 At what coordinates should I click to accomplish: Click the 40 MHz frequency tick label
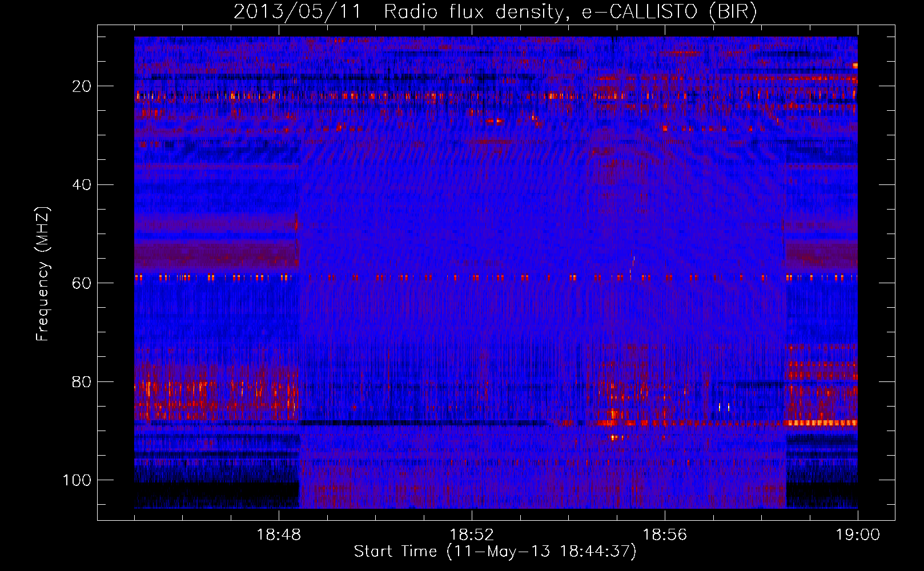point(82,185)
